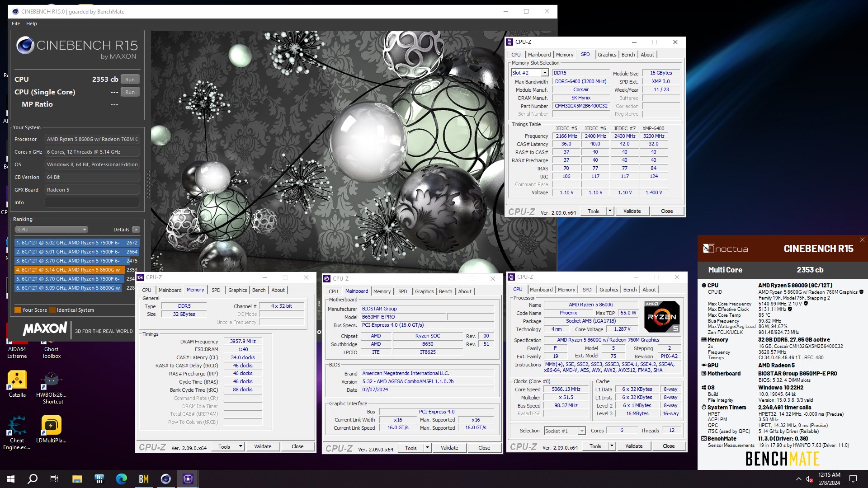Select SPD tab in CPU window
This screenshot has height=488, width=868.
point(587,290)
